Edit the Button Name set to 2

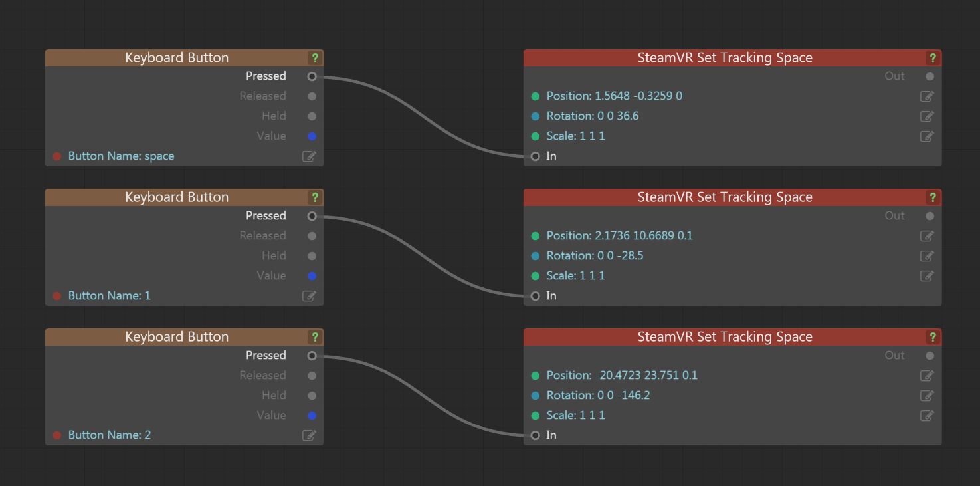coord(308,435)
